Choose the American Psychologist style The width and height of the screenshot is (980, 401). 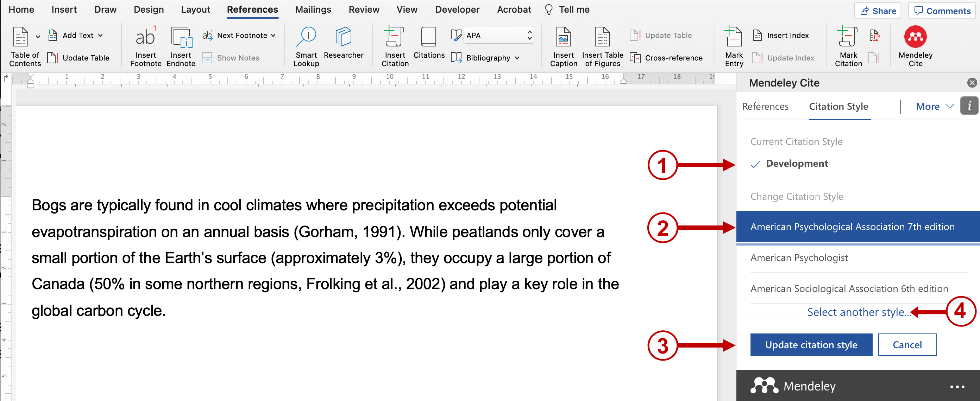click(858, 258)
